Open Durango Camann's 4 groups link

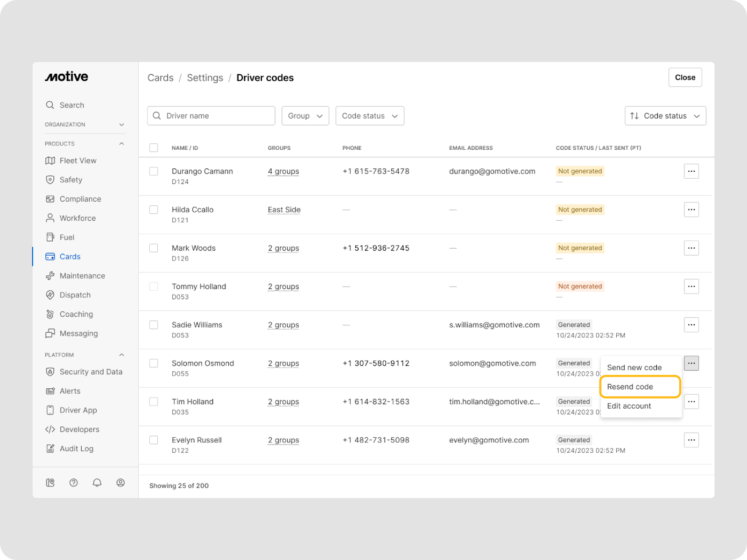[283, 171]
